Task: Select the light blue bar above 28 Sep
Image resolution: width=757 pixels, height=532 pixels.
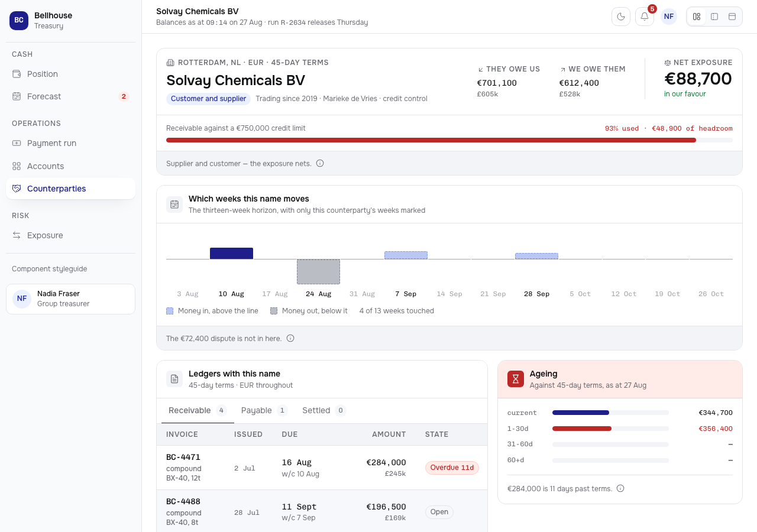Action: (536, 257)
